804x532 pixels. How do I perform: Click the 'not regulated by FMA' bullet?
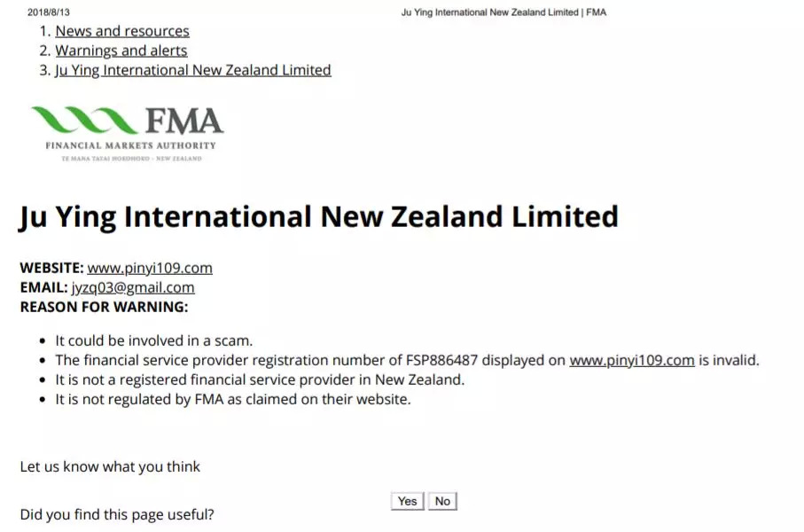click(233, 399)
